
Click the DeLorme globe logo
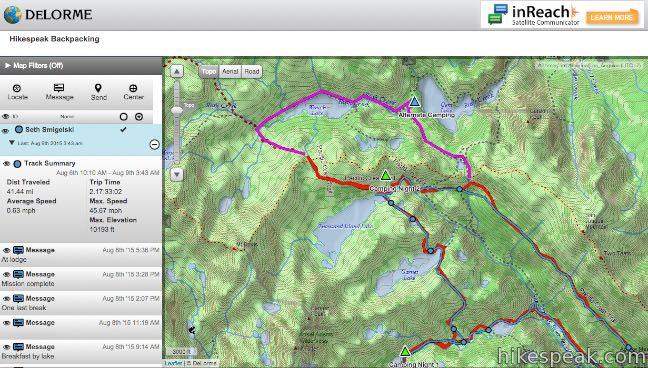(12, 15)
